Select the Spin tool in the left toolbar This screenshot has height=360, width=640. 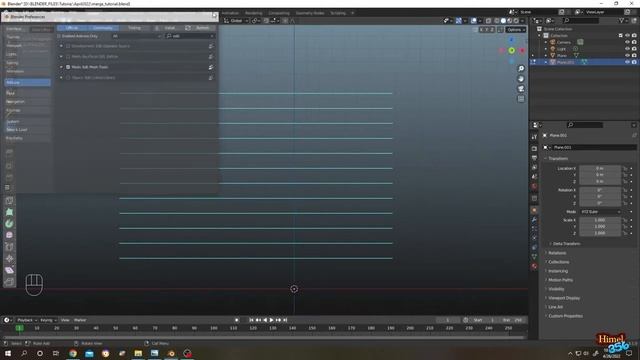(x=9, y=224)
